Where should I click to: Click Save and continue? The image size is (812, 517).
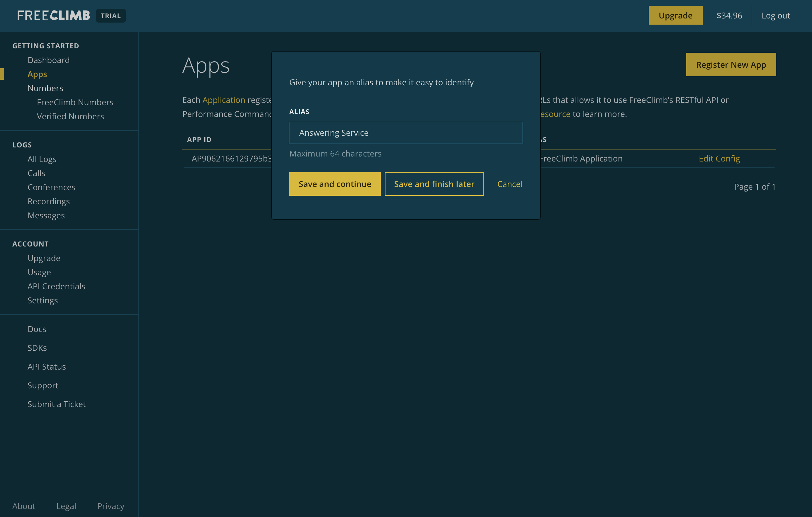click(x=334, y=184)
